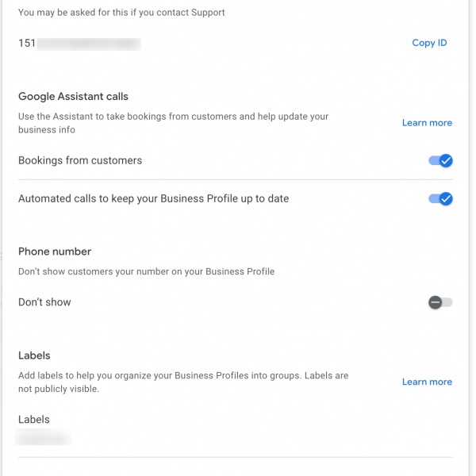
Task: Click the blurred label value under Labels
Action: pyautogui.click(x=44, y=437)
